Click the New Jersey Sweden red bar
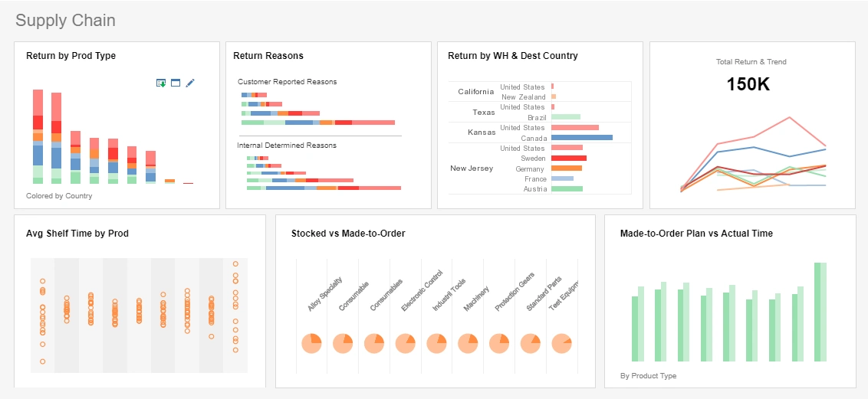Viewport: 868px width, 399px height. (x=568, y=159)
